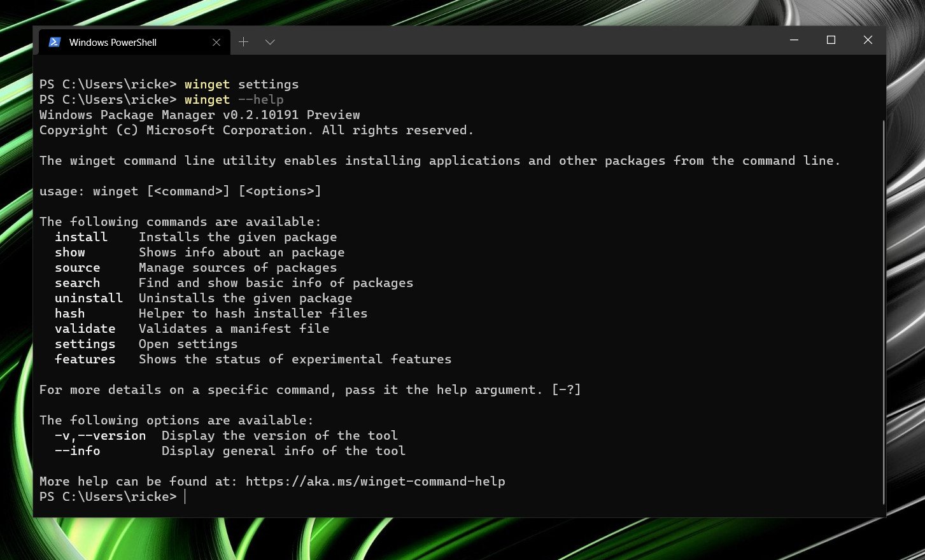
Task: Click the 'source' command text
Action: tap(77, 267)
